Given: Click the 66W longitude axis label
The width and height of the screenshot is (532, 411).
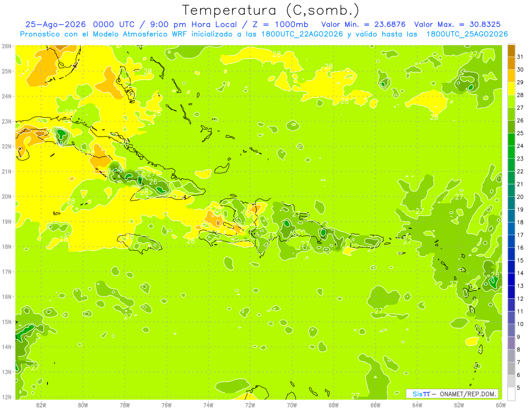Looking at the screenshot, I should click(x=376, y=405).
